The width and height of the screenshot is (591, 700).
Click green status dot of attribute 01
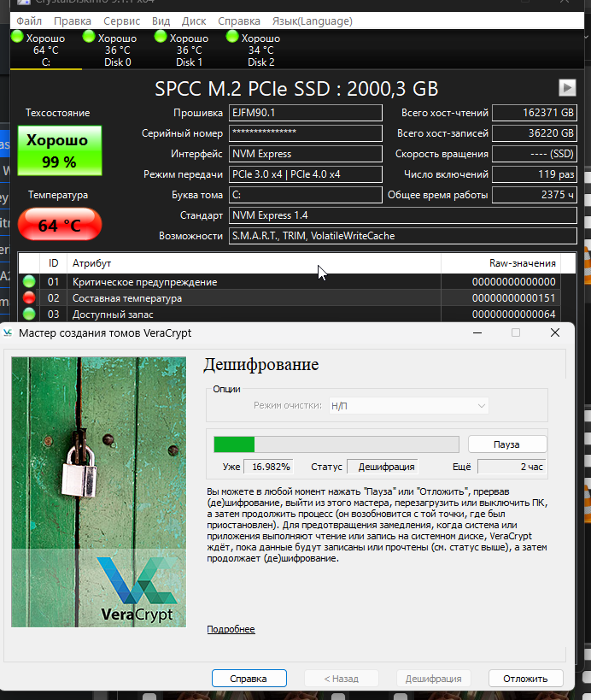(29, 282)
